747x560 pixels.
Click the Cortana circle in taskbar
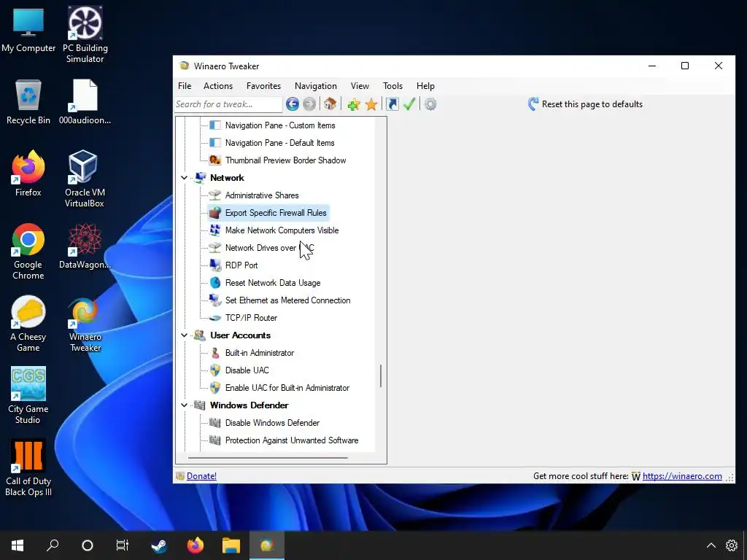coord(88,545)
